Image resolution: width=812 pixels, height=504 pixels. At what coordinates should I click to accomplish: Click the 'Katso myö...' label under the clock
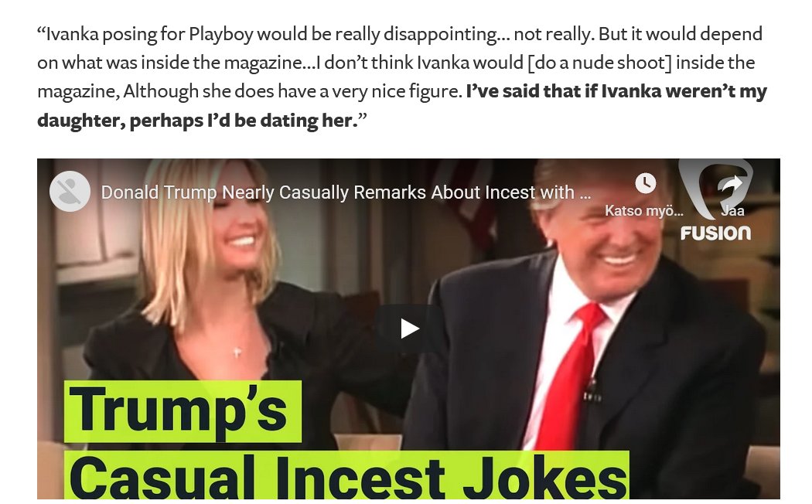(644, 210)
